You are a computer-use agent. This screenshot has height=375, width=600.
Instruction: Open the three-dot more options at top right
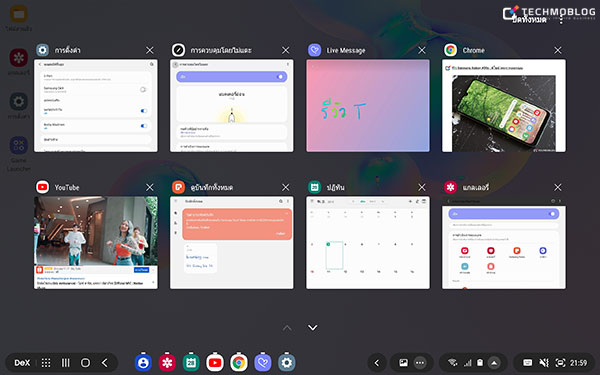click(561, 20)
